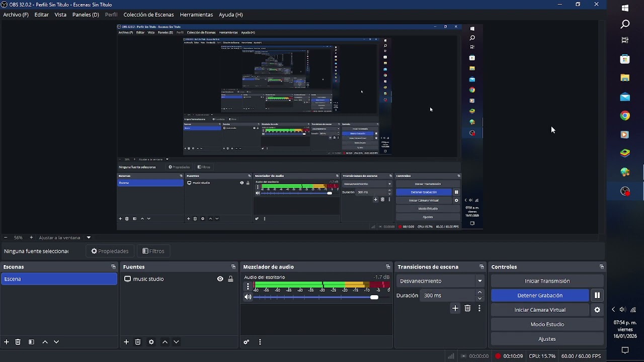Screen dimensions: 644x362
Task: Move source down in Fuentes list
Action: point(176,342)
